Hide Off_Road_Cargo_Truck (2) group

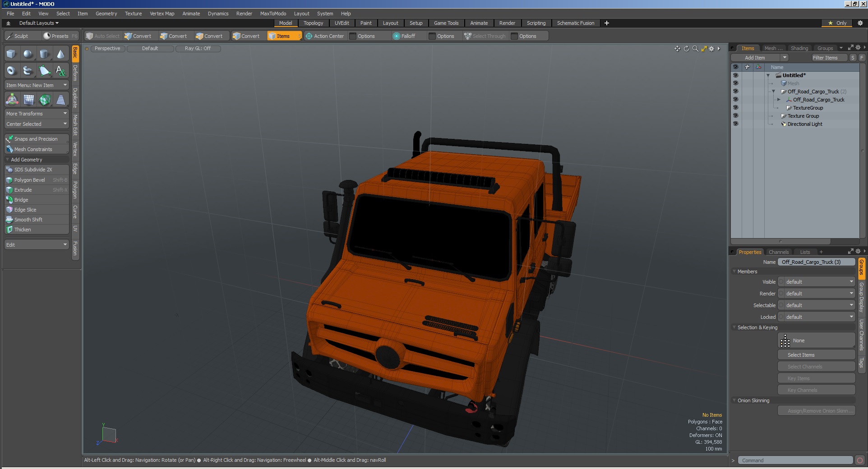pyautogui.click(x=736, y=92)
